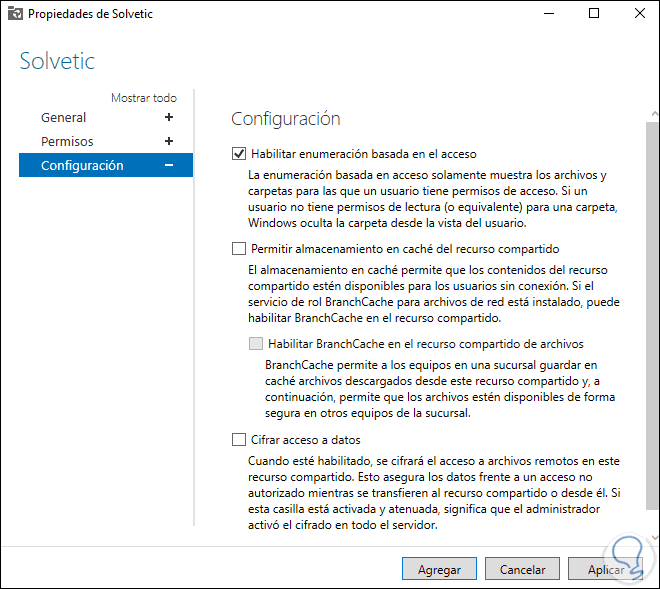Viewport: 660px width, 589px height.
Task: Maximize the Propiedades de Solvetic window
Action: pos(593,13)
